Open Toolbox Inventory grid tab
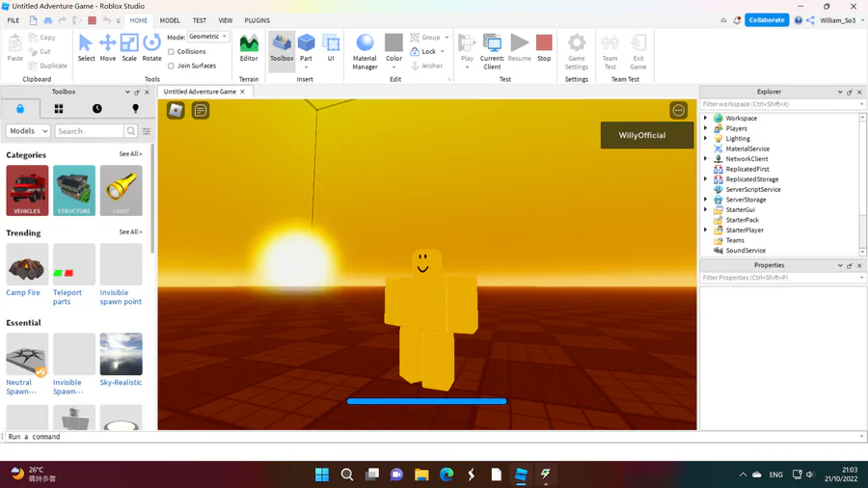The height and width of the screenshot is (488, 868). (x=59, y=108)
